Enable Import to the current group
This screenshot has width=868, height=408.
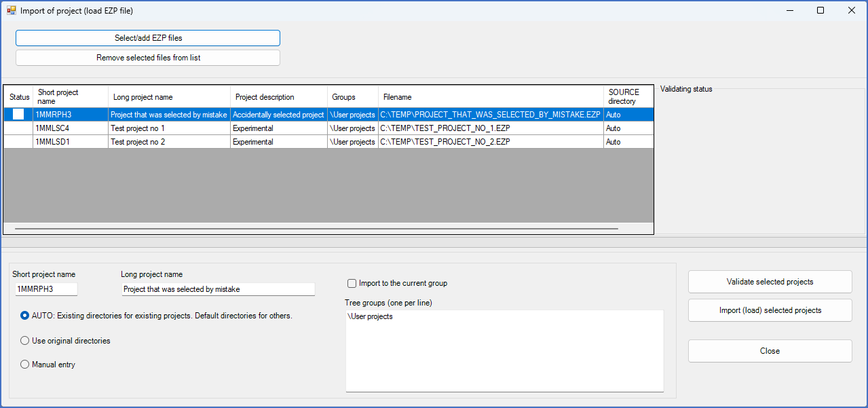pyautogui.click(x=352, y=283)
